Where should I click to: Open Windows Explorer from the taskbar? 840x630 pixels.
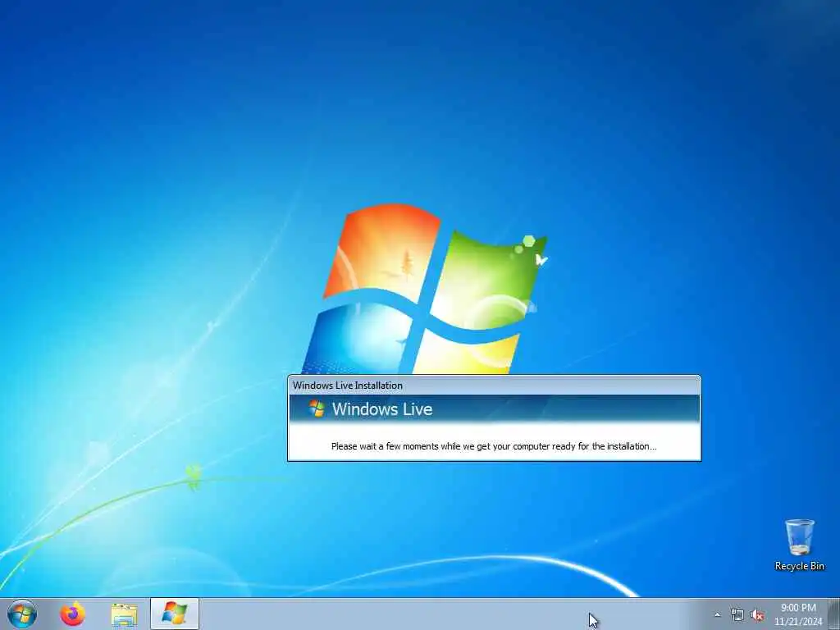(125, 614)
